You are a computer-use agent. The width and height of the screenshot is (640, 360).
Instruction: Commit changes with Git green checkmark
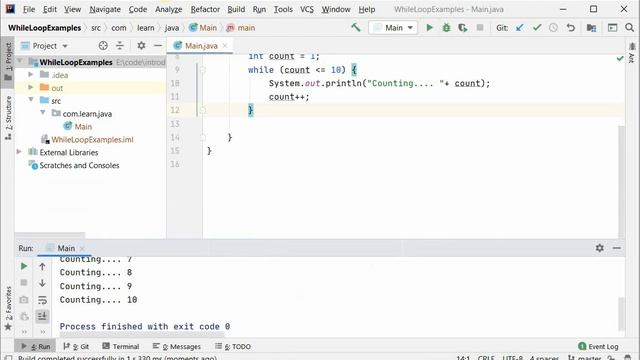point(537,27)
